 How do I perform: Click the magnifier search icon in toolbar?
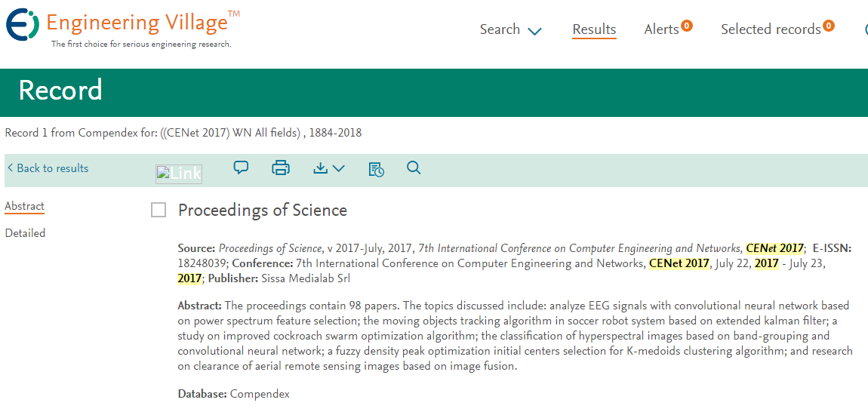coord(414,168)
